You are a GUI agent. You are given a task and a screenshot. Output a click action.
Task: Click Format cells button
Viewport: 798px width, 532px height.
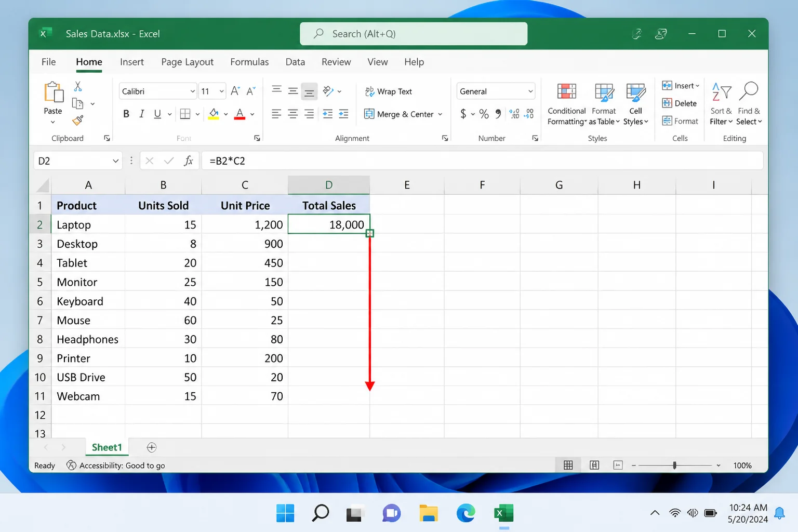[x=680, y=121]
